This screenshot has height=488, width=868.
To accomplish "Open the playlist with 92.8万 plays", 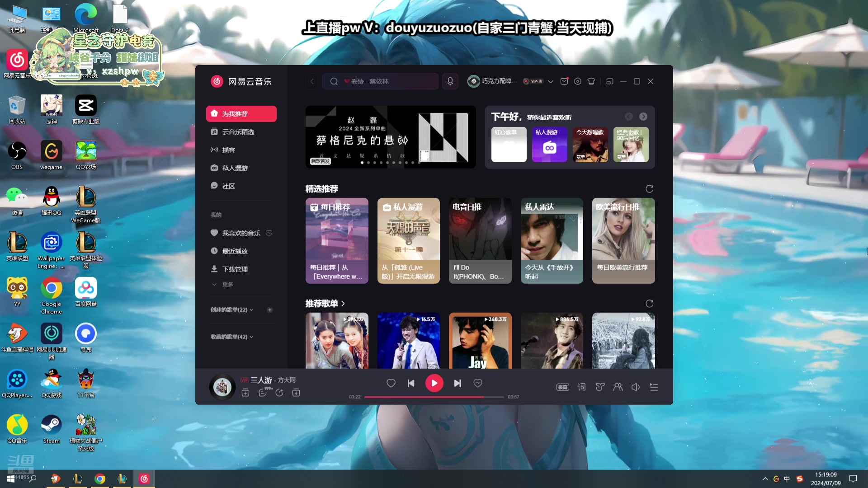I will click(x=623, y=341).
